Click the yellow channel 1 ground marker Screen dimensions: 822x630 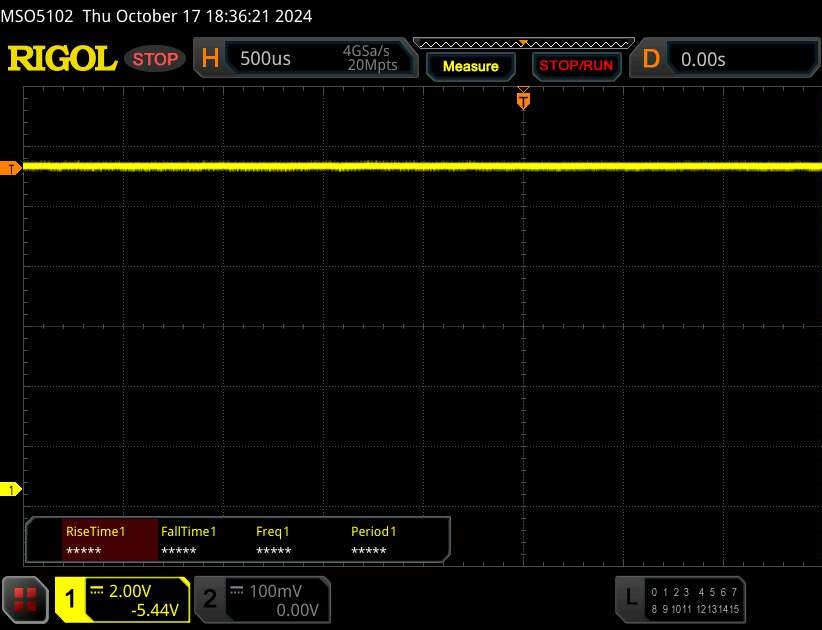point(10,490)
